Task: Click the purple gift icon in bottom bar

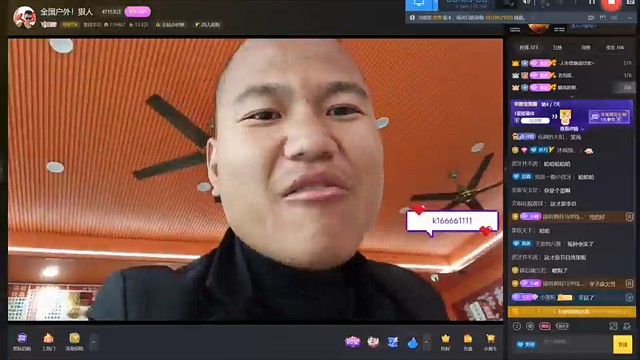Action: [353, 342]
